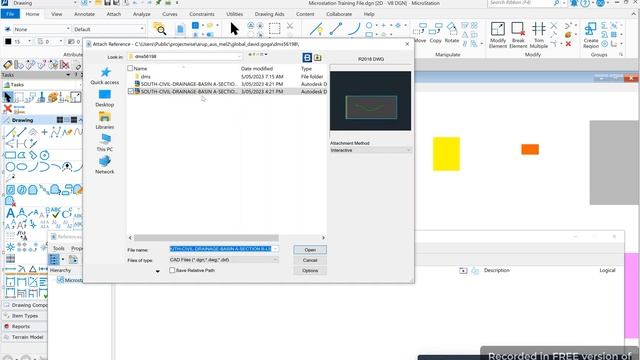
Task: Click the Tools menu in References window
Action: coord(59,248)
